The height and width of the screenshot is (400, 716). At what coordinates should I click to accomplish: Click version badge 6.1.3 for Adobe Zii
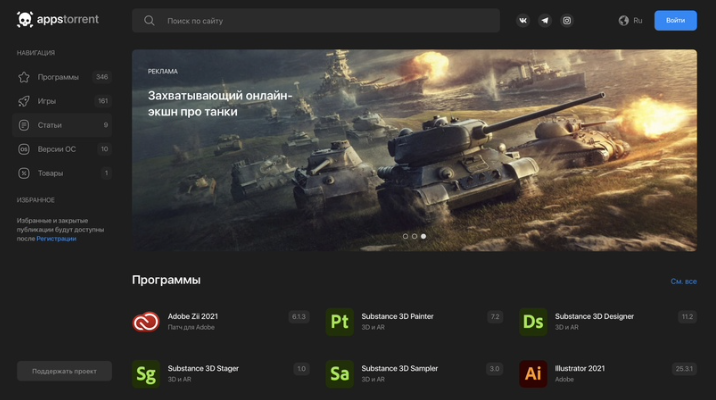[299, 317]
